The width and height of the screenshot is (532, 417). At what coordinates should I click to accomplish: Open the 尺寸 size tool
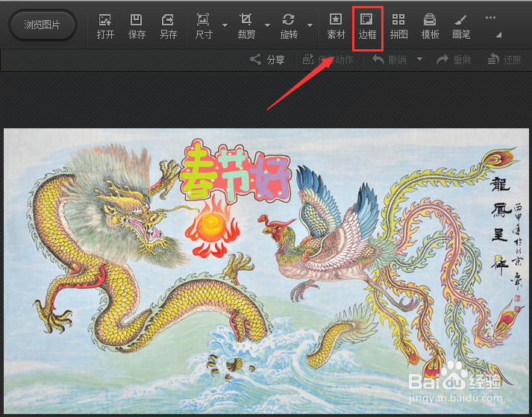(x=204, y=26)
